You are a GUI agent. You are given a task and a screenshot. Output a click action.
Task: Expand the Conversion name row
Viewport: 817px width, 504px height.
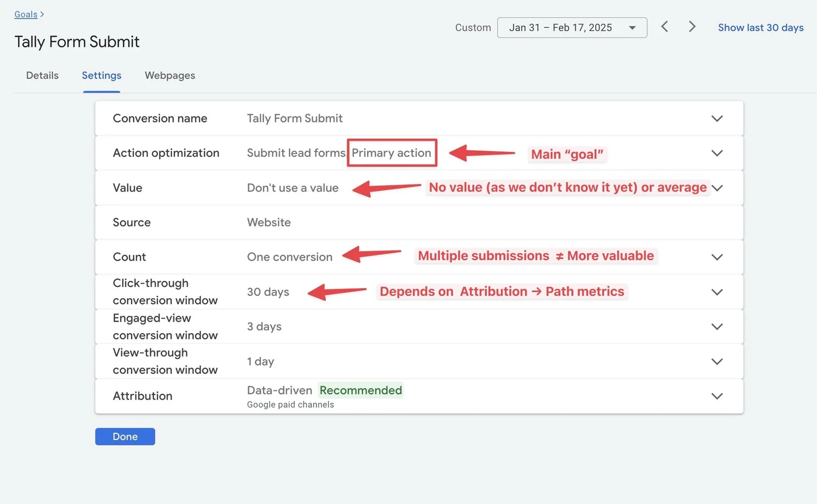tap(717, 118)
